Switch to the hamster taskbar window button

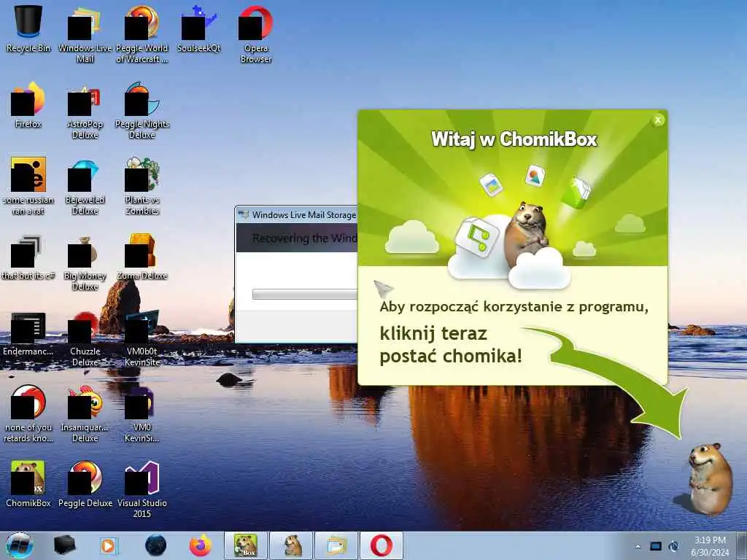click(x=291, y=545)
